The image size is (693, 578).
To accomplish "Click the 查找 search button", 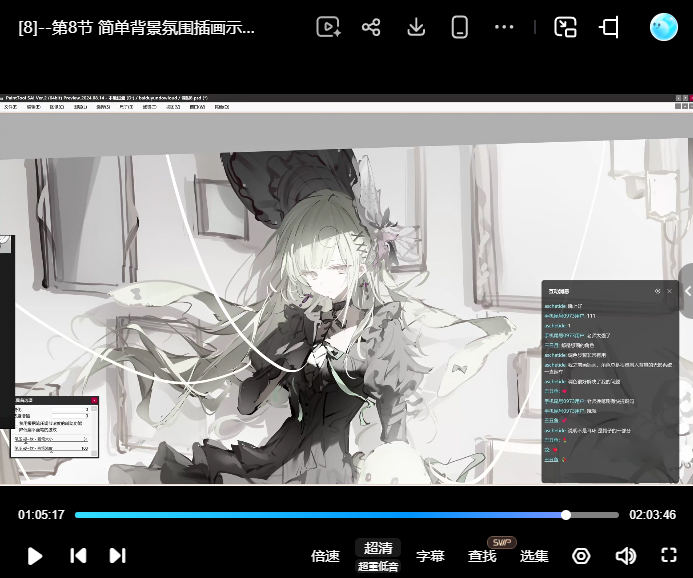I will (x=482, y=556).
